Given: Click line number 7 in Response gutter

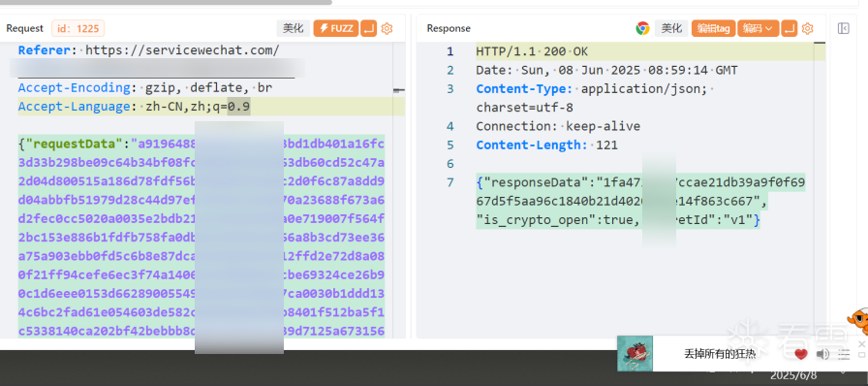Looking at the screenshot, I should [x=450, y=182].
